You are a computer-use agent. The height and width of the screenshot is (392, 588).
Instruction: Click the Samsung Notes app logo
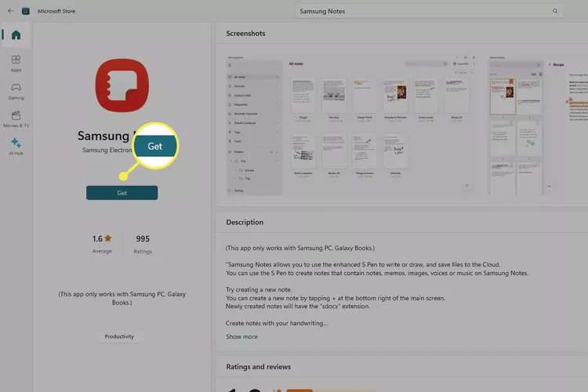click(x=122, y=85)
